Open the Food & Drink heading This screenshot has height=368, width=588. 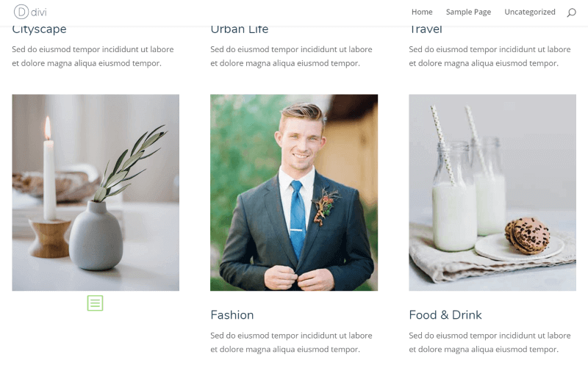(445, 315)
